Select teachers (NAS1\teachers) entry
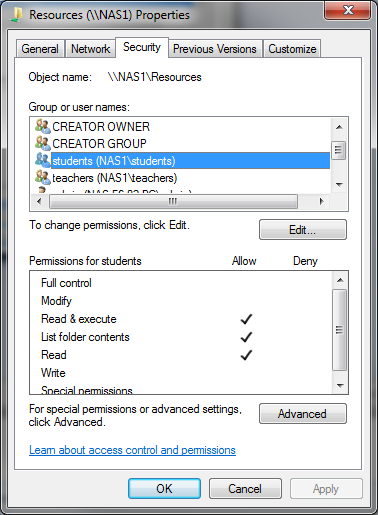 coord(114,178)
